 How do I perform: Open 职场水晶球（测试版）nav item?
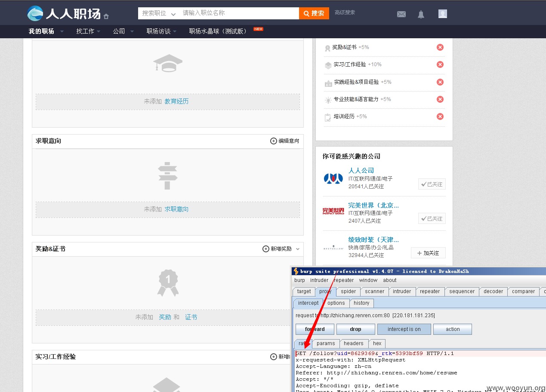pyautogui.click(x=219, y=31)
